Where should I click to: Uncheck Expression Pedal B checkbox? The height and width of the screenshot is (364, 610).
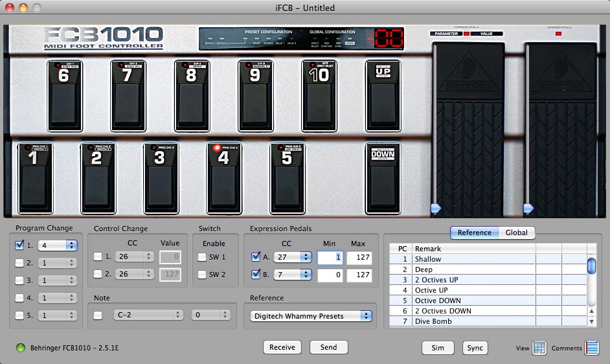256,274
